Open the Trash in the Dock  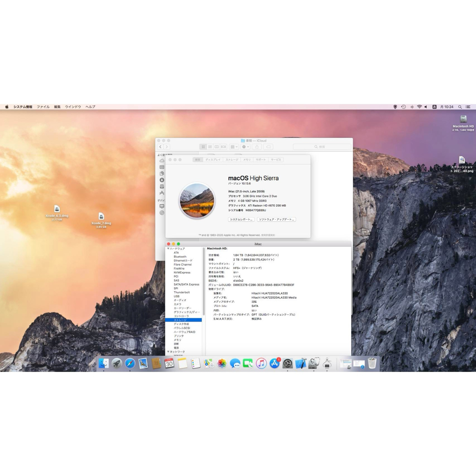click(372, 363)
